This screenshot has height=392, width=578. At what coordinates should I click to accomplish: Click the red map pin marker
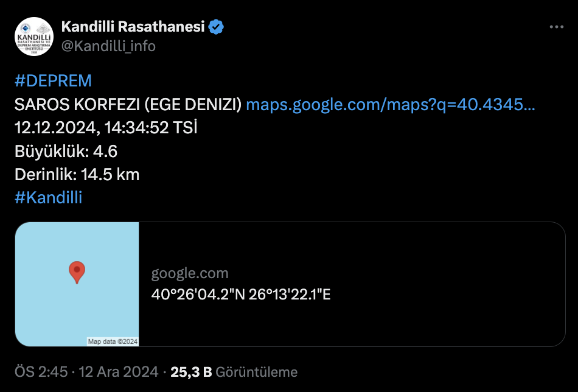[77, 273]
